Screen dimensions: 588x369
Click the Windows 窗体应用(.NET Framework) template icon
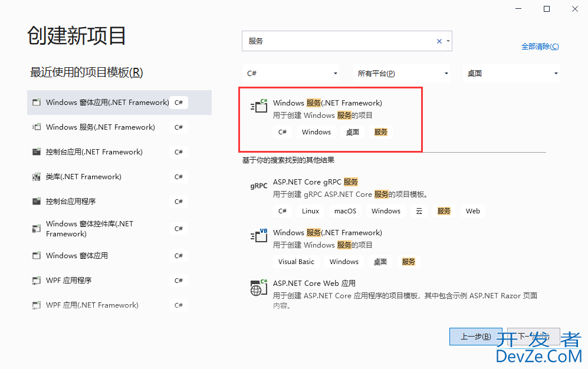37,103
